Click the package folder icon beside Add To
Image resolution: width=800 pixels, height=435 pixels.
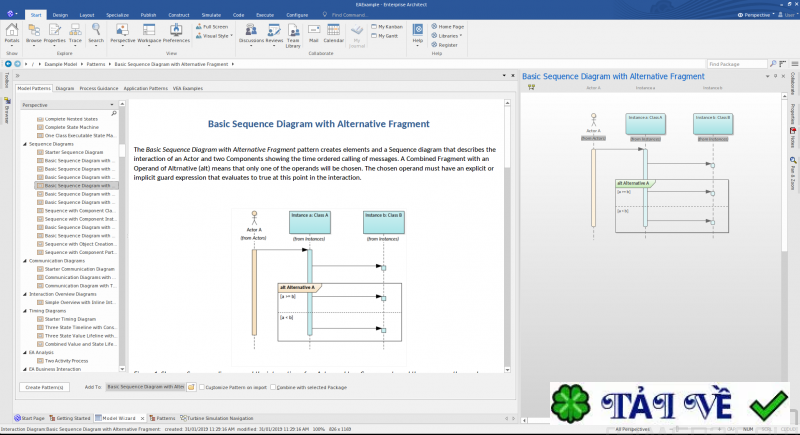tap(190, 386)
